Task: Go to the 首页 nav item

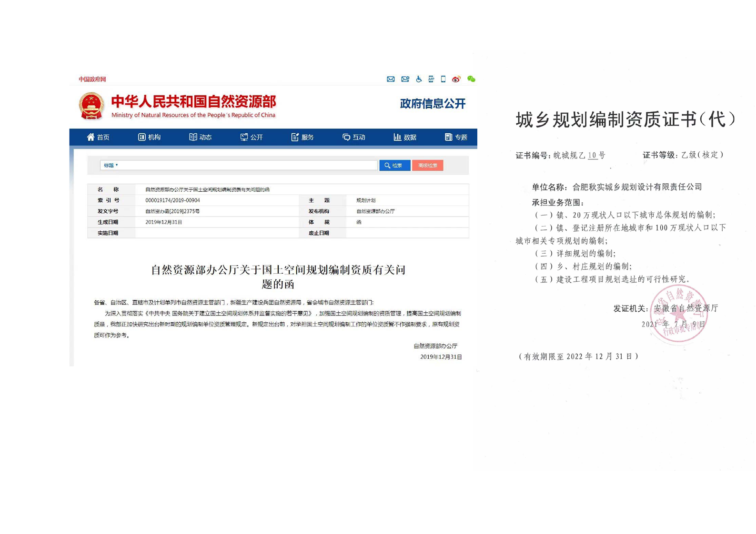Action: point(98,137)
